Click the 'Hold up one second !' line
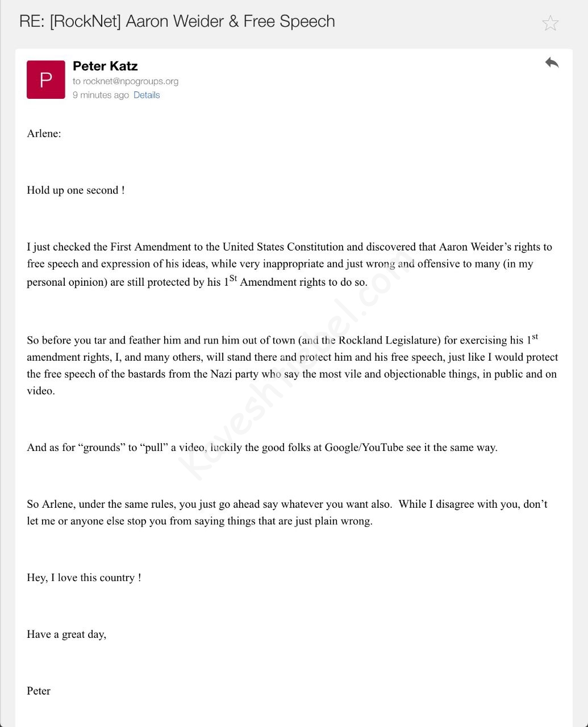Viewport: 588px width, 727px height. click(x=76, y=190)
